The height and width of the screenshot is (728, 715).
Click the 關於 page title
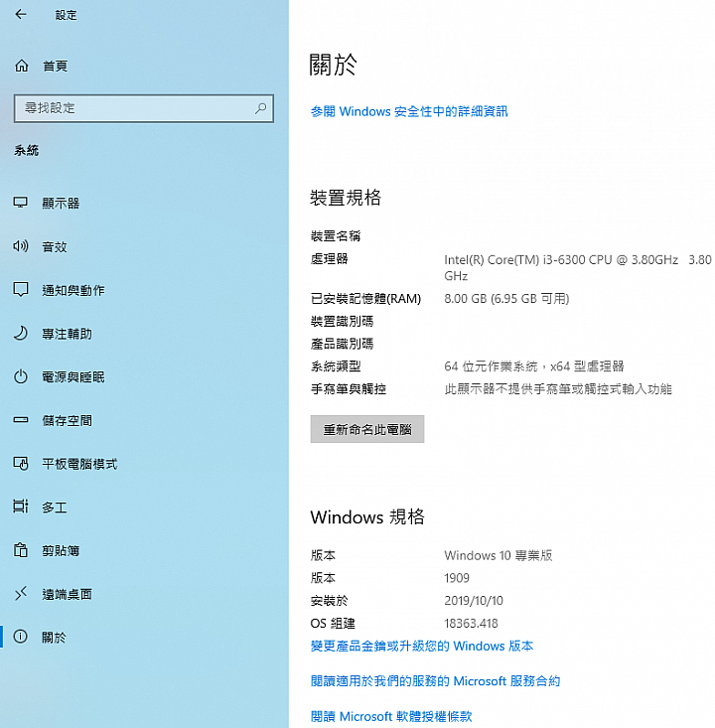pyautogui.click(x=334, y=65)
